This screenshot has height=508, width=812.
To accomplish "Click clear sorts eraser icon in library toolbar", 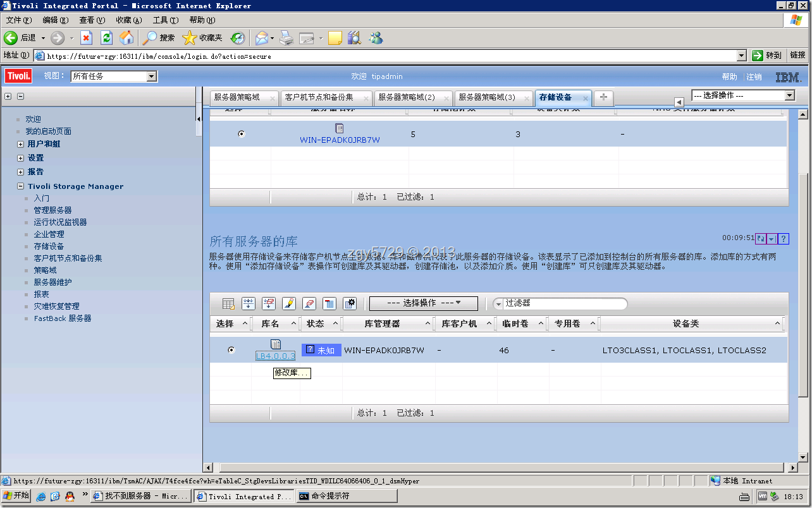I will pyautogui.click(x=309, y=303).
